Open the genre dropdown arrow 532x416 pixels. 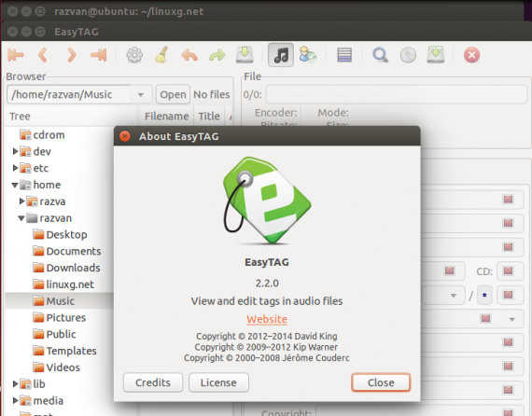pos(512,319)
